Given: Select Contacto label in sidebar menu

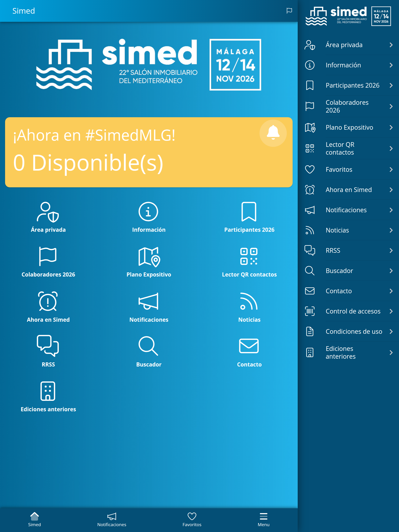Looking at the screenshot, I should 339,291.
